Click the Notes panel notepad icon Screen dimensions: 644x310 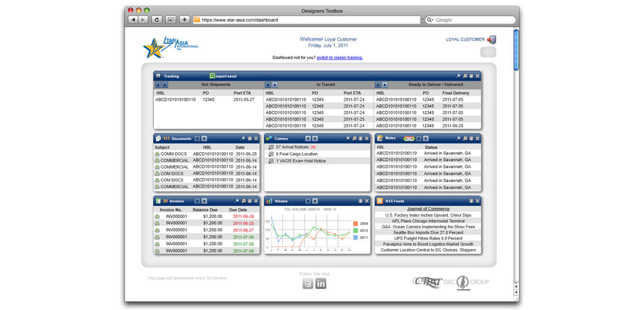point(380,138)
